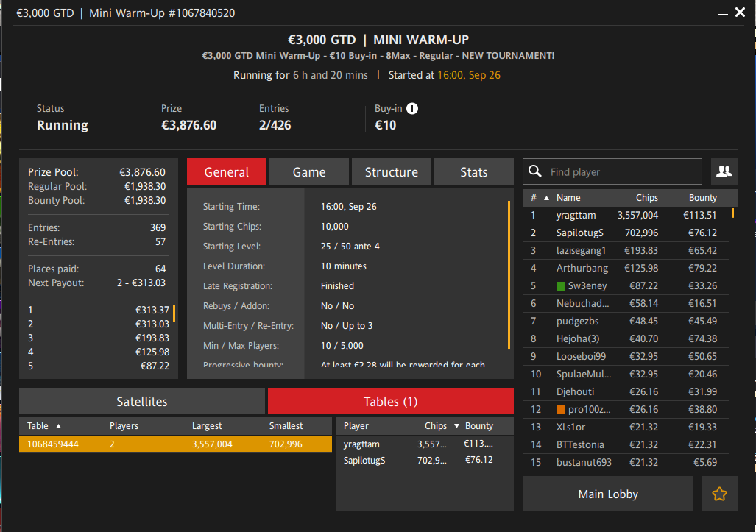Image resolution: width=756 pixels, height=532 pixels.
Task: Sort players by Name column header
Action: click(x=568, y=198)
